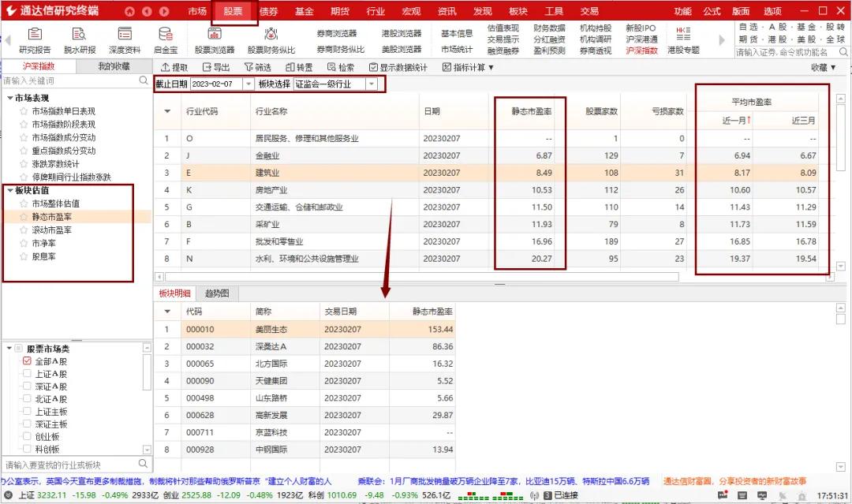Open the 板块选择 dropdown
852x504 pixels.
[372, 84]
